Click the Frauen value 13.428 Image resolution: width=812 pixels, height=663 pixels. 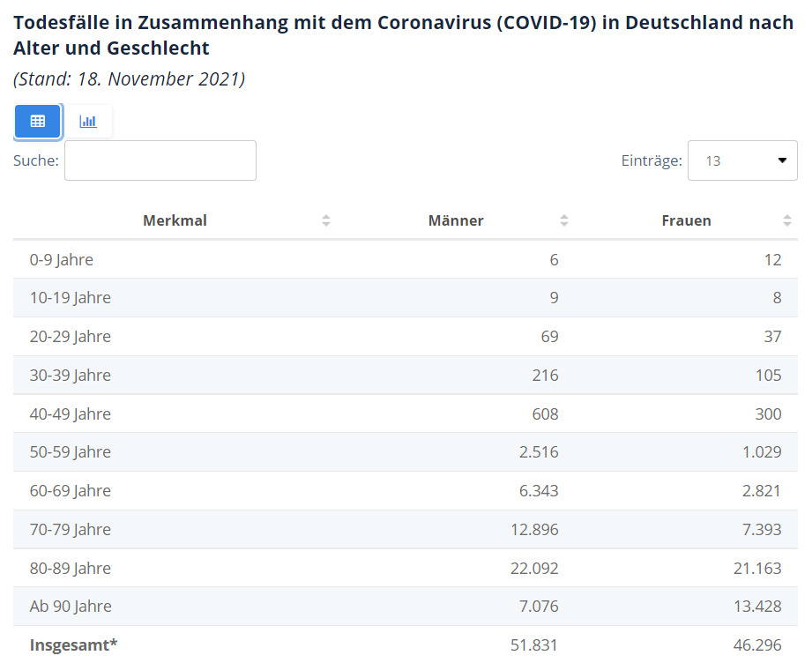tap(757, 607)
